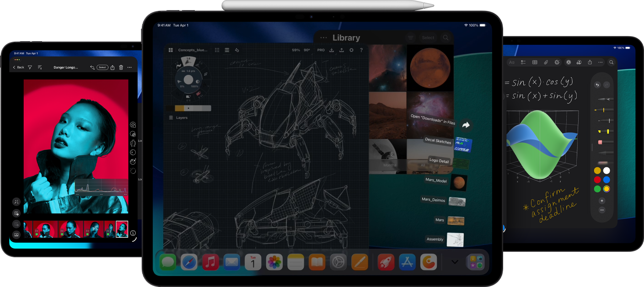This screenshot has width=644, height=287.
Task: Choose the Mars_Model file entry
Action: pos(435,181)
